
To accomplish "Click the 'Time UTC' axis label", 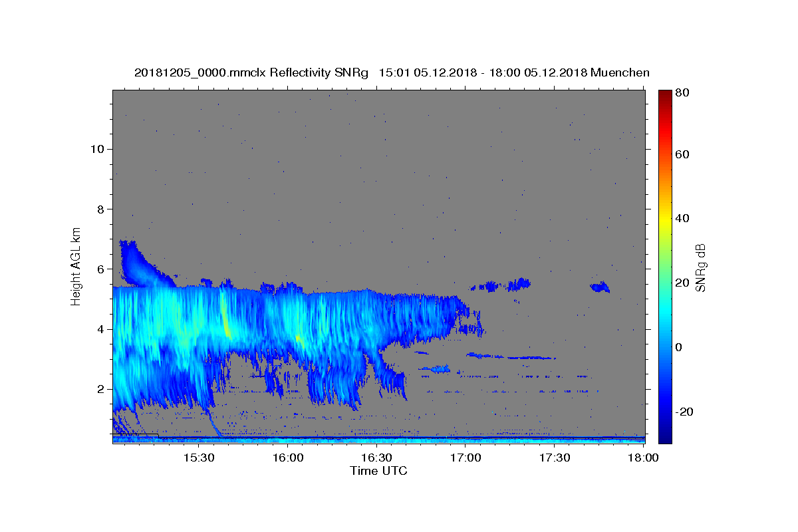I will (x=378, y=471).
